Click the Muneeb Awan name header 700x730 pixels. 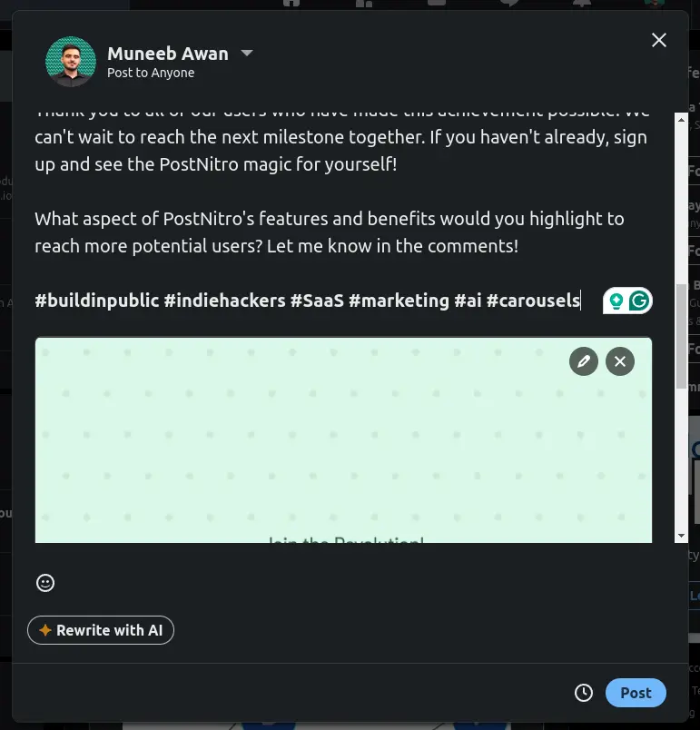click(168, 53)
